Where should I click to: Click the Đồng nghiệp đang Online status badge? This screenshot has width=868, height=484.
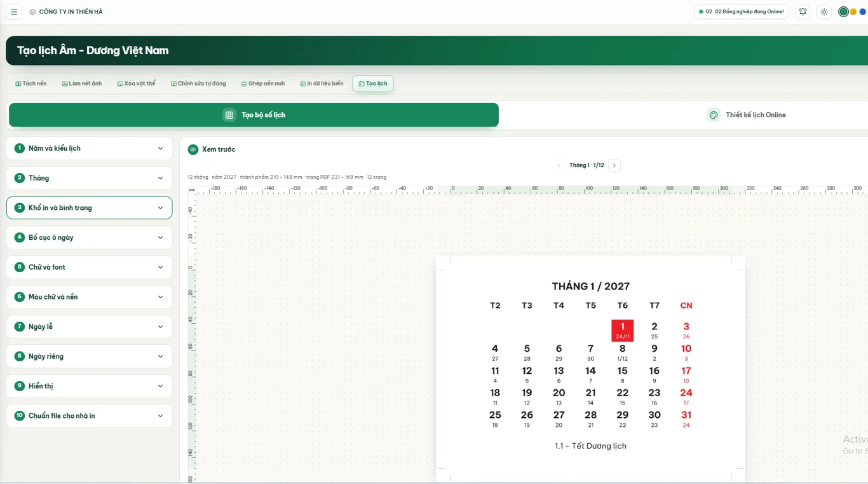(742, 11)
